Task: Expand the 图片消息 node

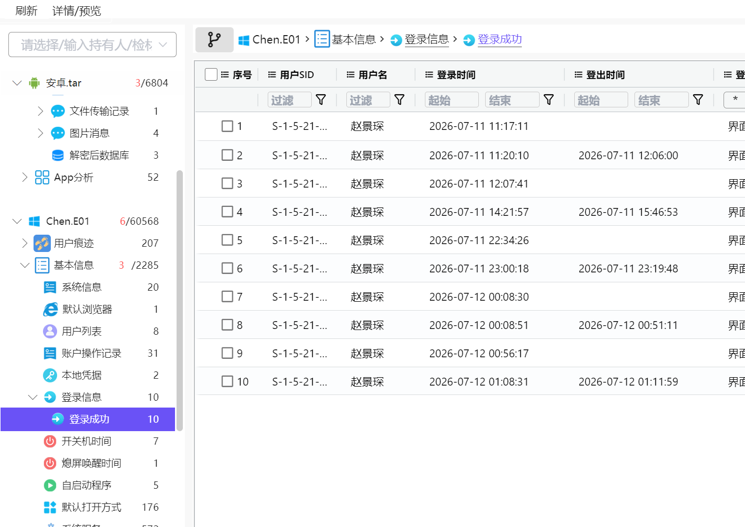Action: (x=40, y=133)
